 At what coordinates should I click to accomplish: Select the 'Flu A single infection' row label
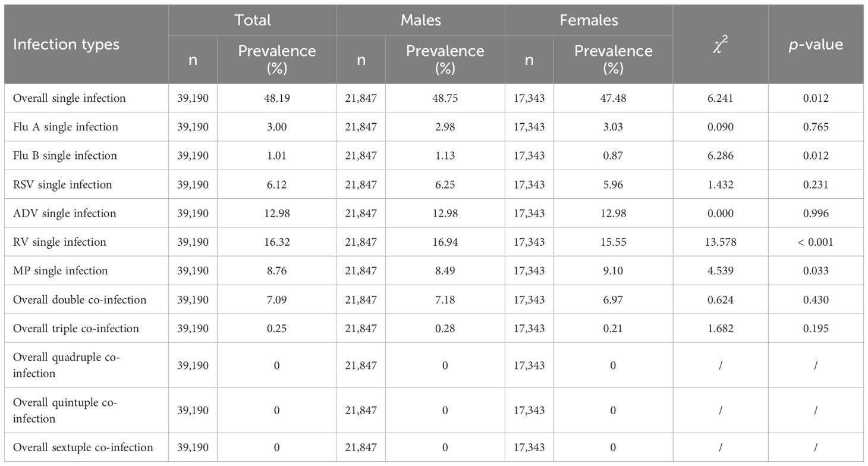65,127
